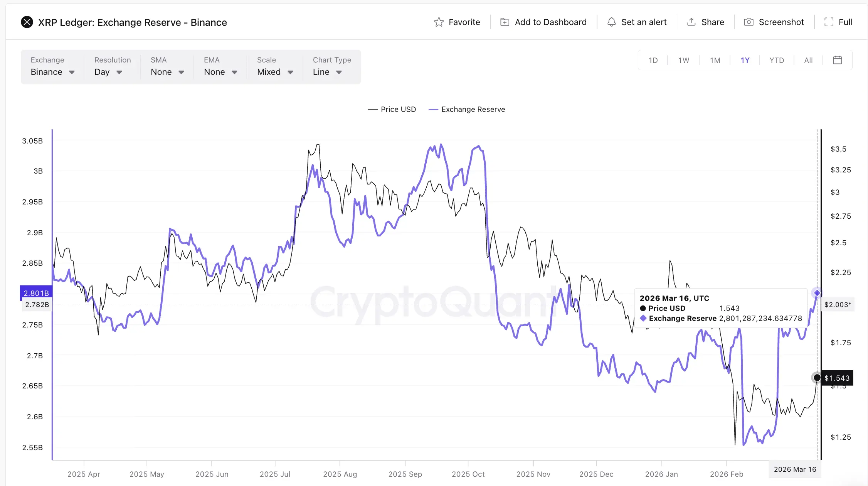Select the 1Y time range
Image resolution: width=868 pixels, height=486 pixels.
tap(745, 60)
